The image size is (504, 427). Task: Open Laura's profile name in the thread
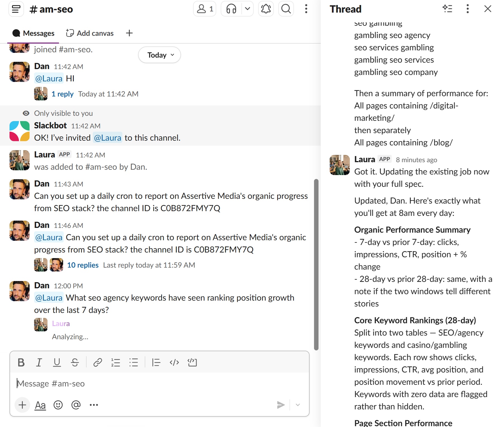tap(365, 159)
